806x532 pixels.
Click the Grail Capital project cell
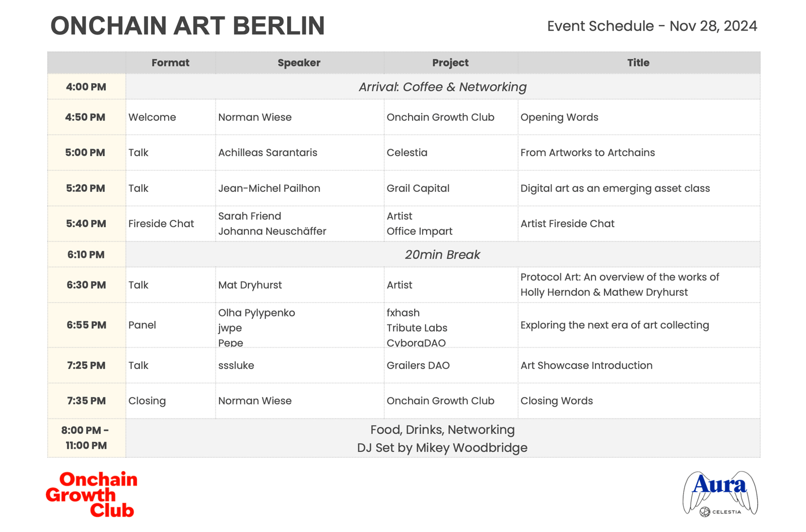pyautogui.click(x=450, y=188)
